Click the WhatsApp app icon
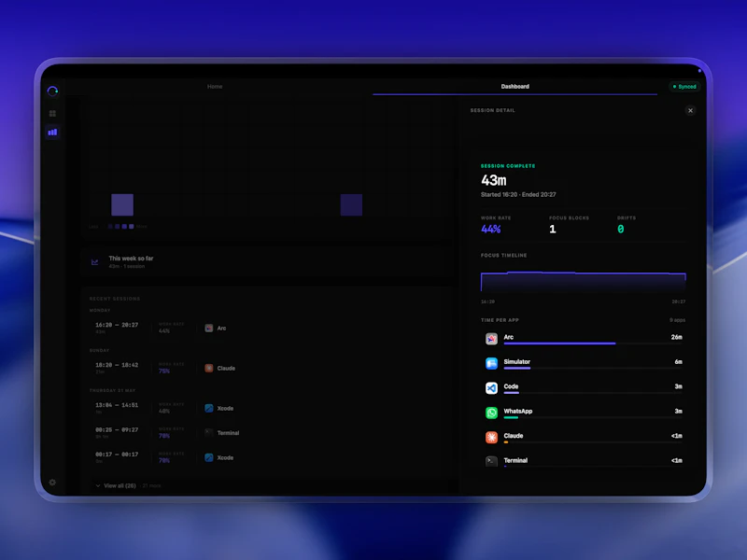 pos(492,413)
